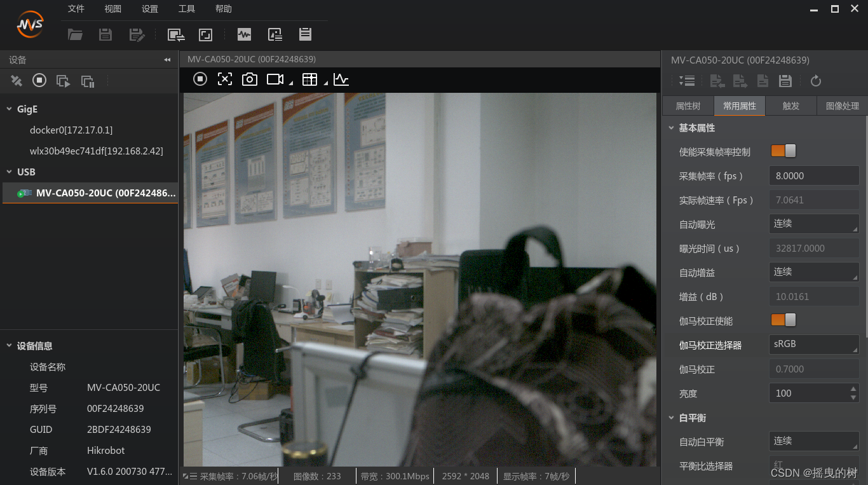Image resolution: width=868 pixels, height=485 pixels.
Task: Click the batch start acquisition icon
Action: (x=63, y=81)
